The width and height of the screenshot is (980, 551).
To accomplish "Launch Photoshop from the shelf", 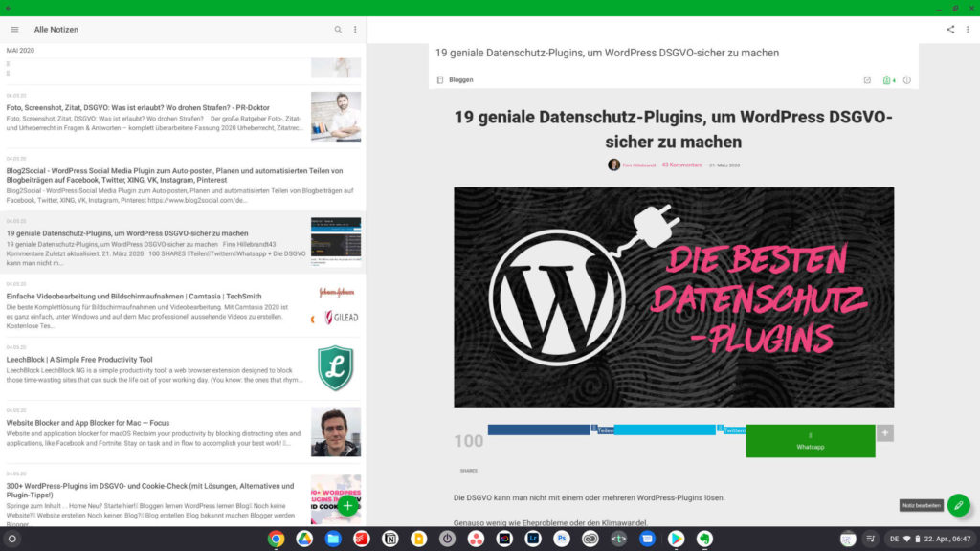I will 561,539.
